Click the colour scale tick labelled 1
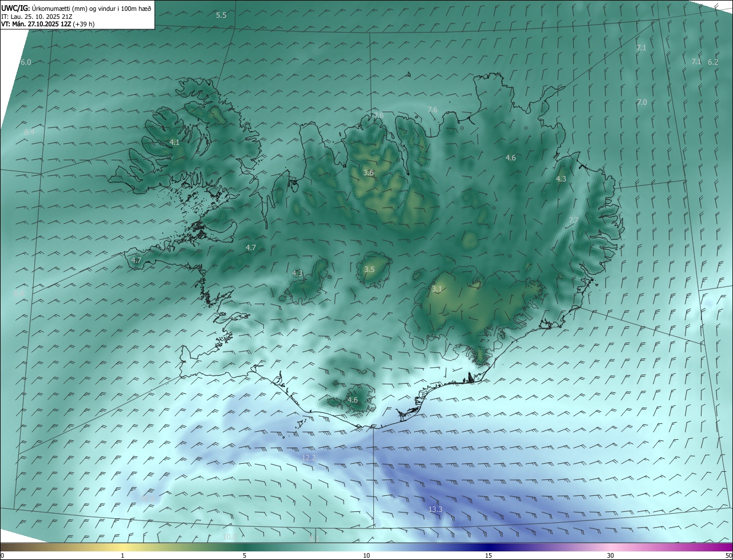The width and height of the screenshot is (733, 560). (123, 555)
